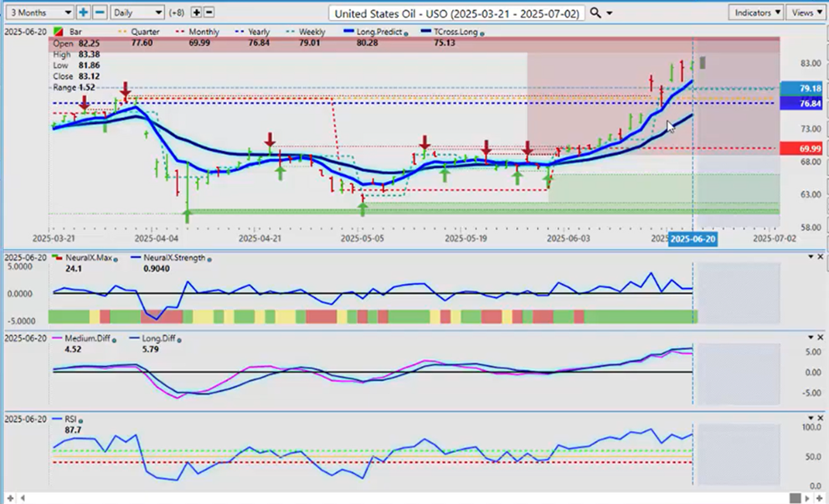The height and width of the screenshot is (504, 829).
Task: Click the Yearly legend label
Action: point(259,32)
